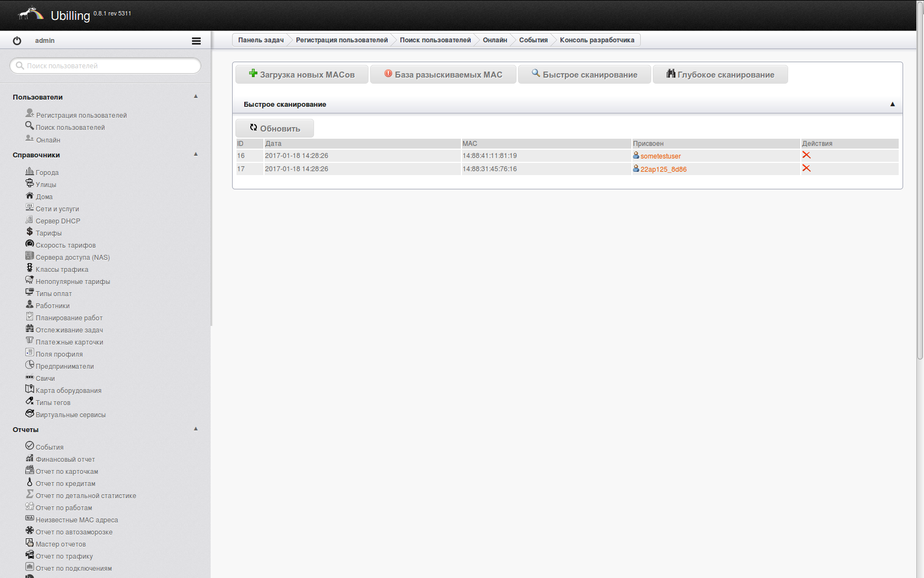The image size is (924, 578).
Task: Collapse the Пользователи sidebar section
Action: click(x=196, y=96)
